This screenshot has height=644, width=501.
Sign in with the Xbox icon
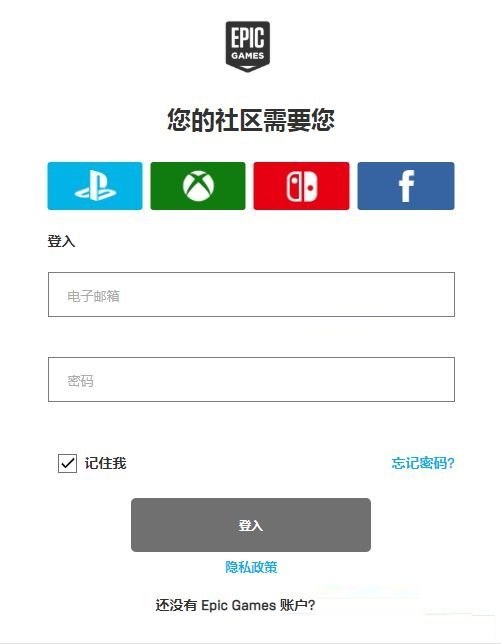198,186
